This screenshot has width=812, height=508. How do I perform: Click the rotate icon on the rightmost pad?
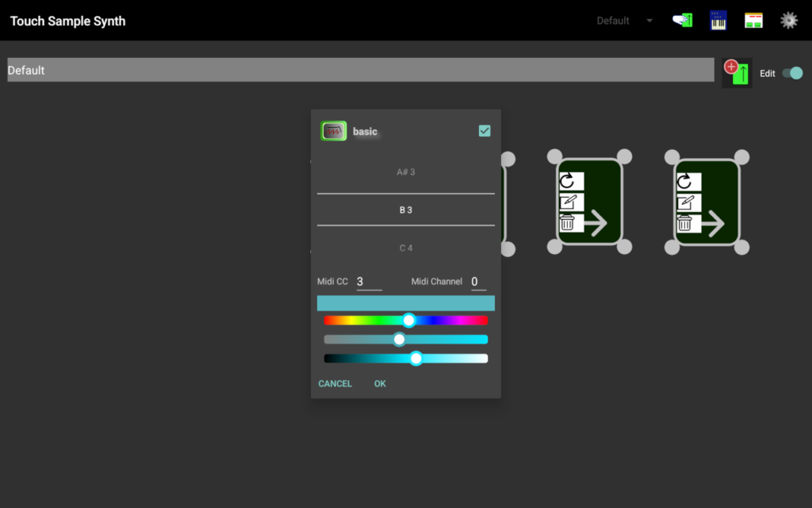coord(685,182)
